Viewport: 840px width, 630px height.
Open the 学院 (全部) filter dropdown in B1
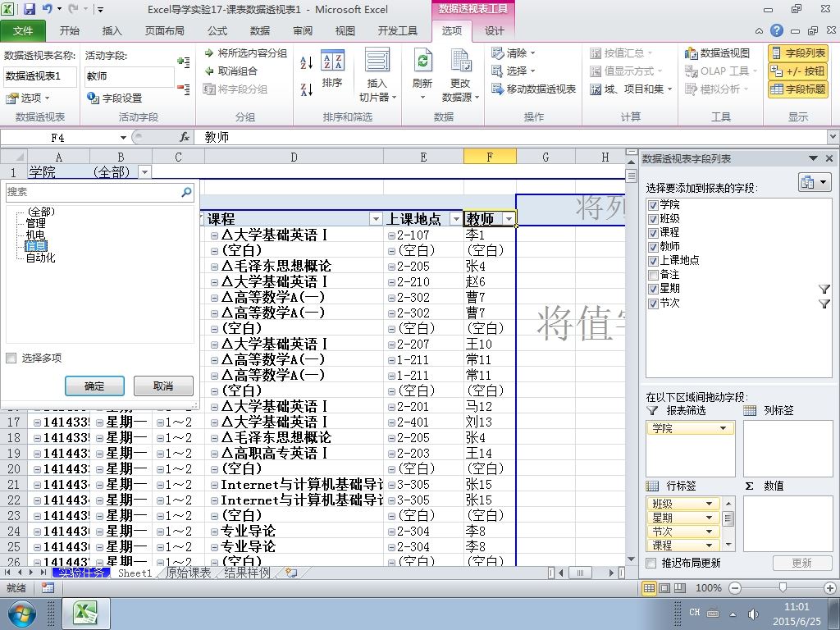[x=144, y=172]
